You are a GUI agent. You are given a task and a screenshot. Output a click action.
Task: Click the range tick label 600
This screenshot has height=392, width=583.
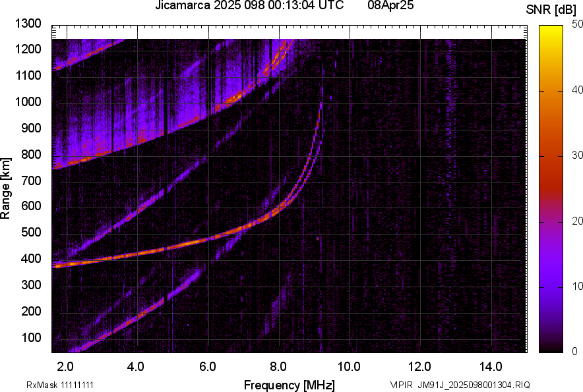pyautogui.click(x=31, y=206)
